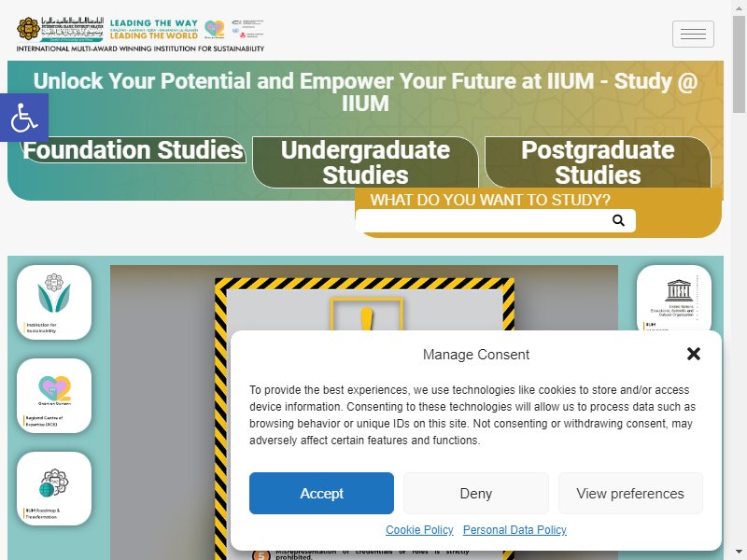
Task: Open the Cookie Policy link
Action: [x=419, y=529]
